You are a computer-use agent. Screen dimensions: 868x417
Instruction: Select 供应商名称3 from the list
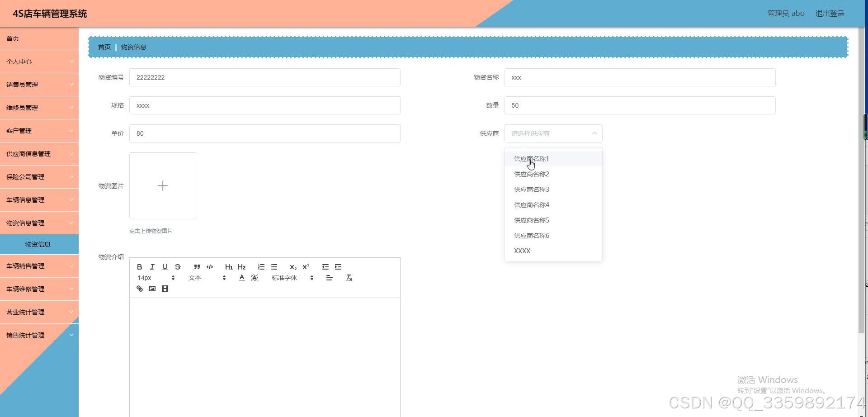point(553,190)
